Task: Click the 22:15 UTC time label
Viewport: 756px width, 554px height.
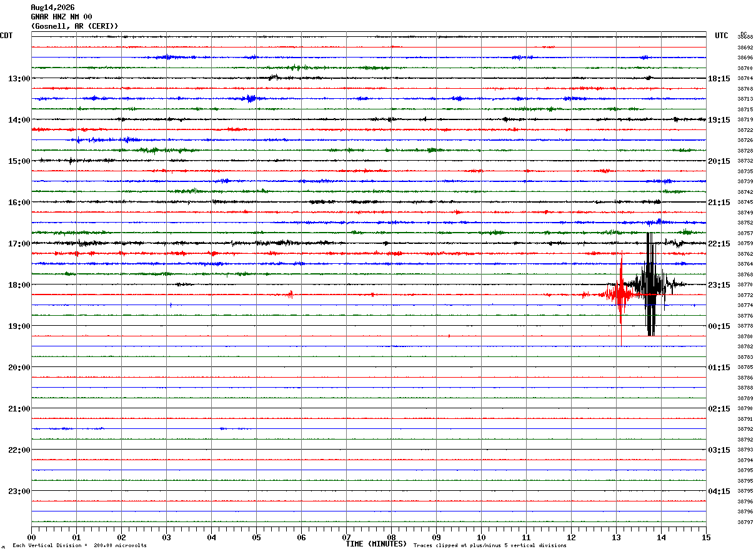Action: pyautogui.click(x=719, y=243)
